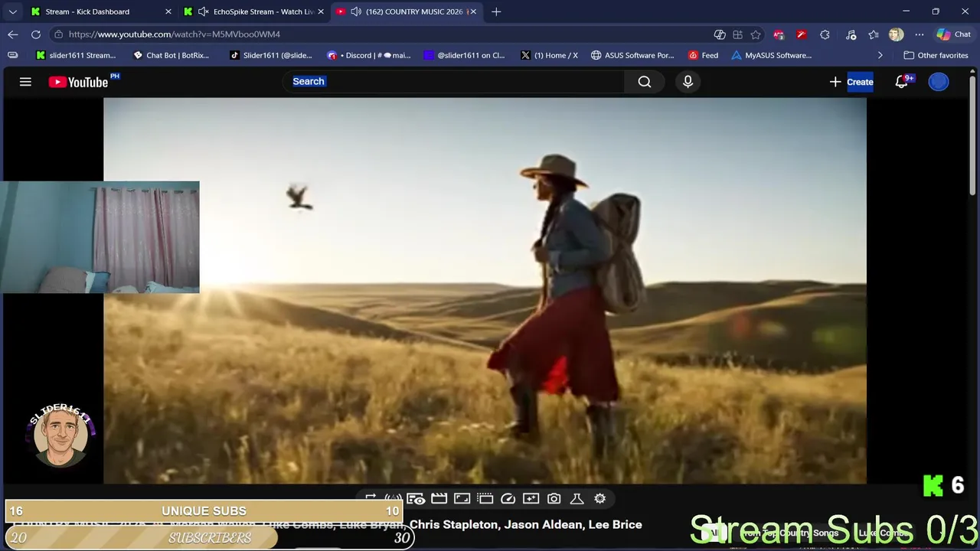Open playback speed gauge icon
This screenshot has width=980, height=551.
508,498
